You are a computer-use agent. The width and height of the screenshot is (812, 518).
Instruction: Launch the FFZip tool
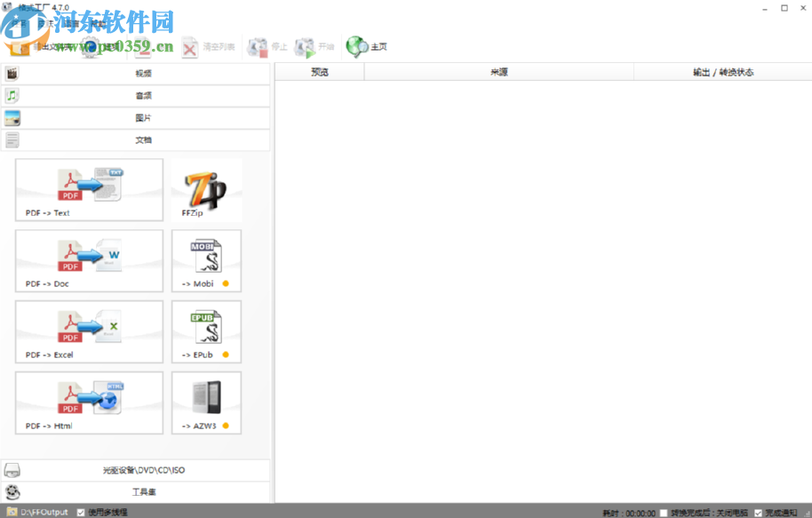(207, 189)
